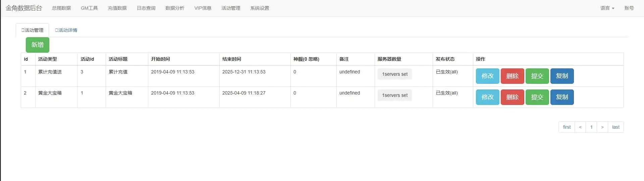Click previous page arrow in pagination
Viewport: 644px width, 181px height.
click(x=580, y=127)
